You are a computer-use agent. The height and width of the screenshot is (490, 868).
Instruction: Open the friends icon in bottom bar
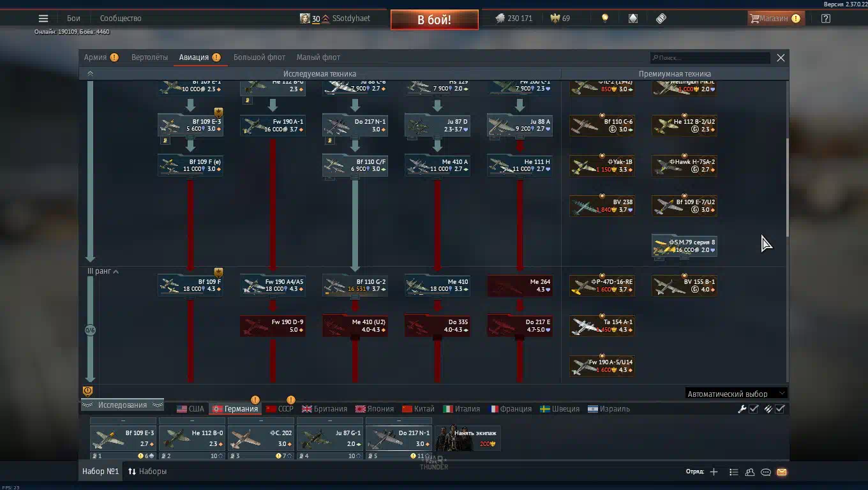click(x=750, y=472)
